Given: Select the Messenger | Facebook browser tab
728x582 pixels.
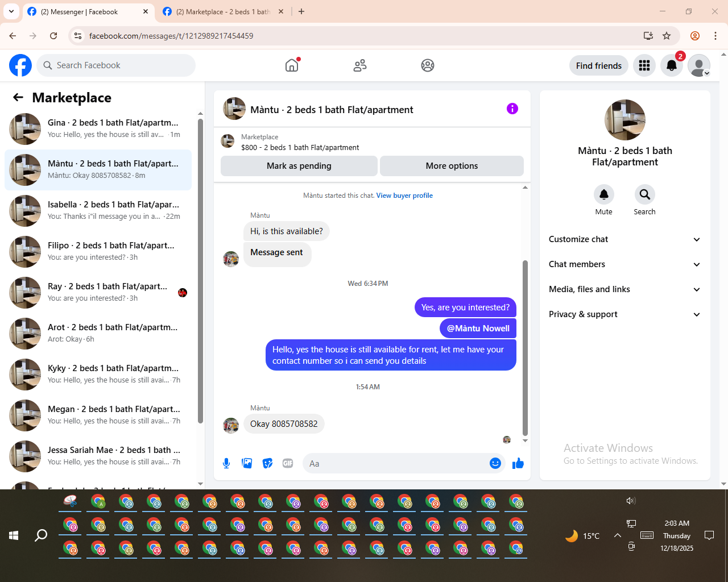Looking at the screenshot, I should point(88,11).
